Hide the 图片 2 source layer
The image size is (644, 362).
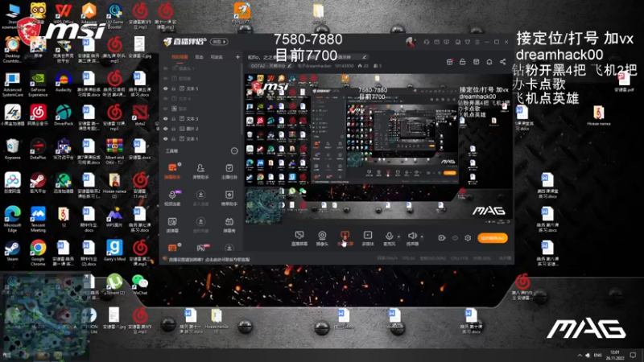pos(166,129)
